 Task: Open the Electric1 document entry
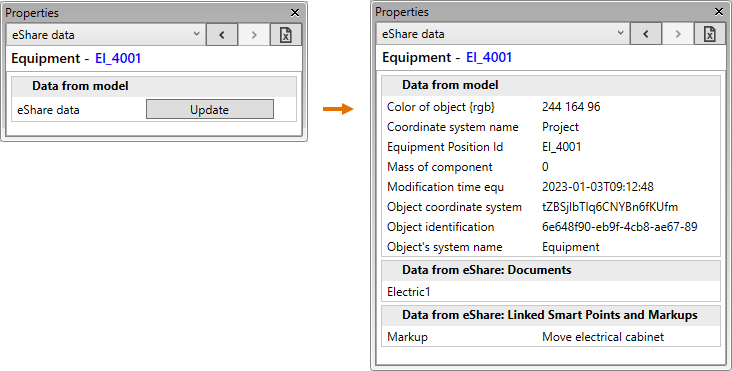coord(408,292)
